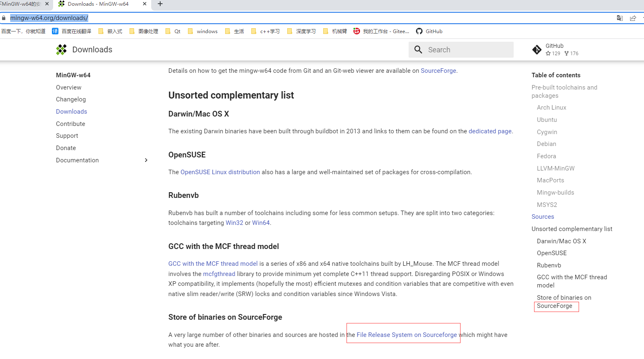
Task: Open Contribute in the sidebar
Action: [71, 124]
